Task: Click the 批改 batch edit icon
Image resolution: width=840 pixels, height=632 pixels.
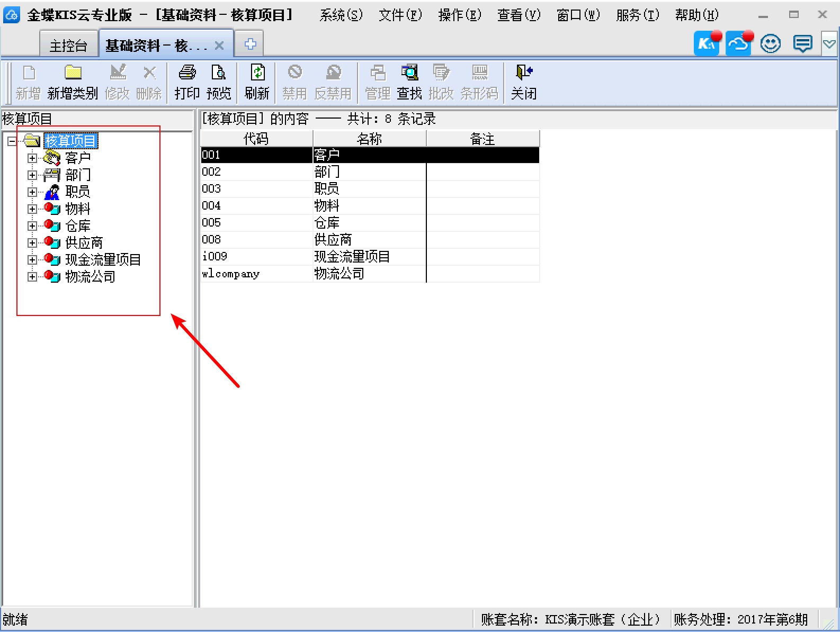Action: pyautogui.click(x=441, y=73)
